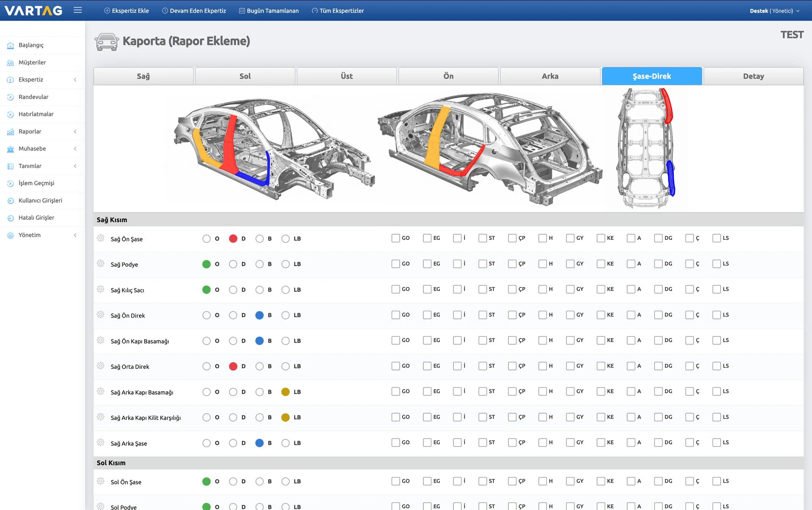Toggle the hamburger menu icon

click(77, 10)
